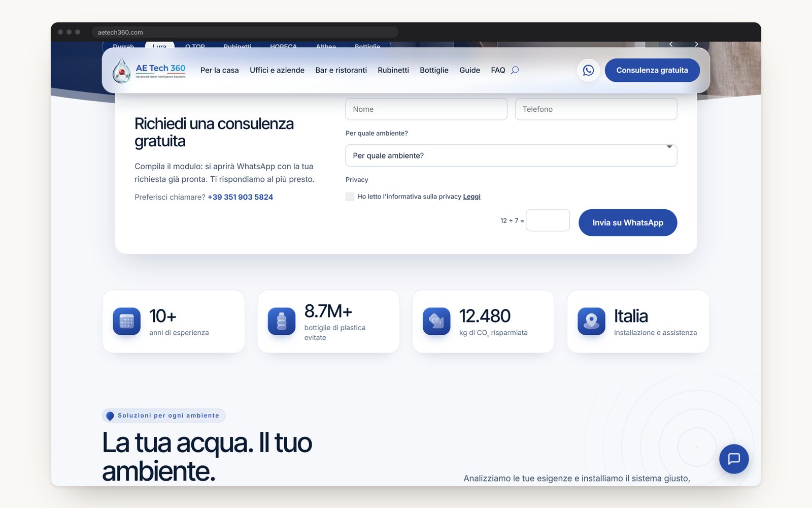Viewport: 812px width, 508px height.
Task: Click the WhatsApp icon in header
Action: coord(588,70)
